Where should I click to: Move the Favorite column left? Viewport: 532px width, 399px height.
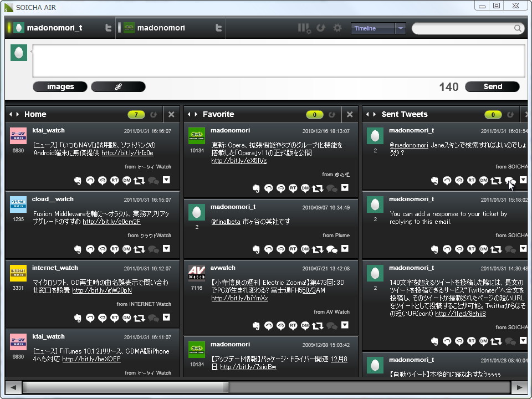click(x=189, y=114)
